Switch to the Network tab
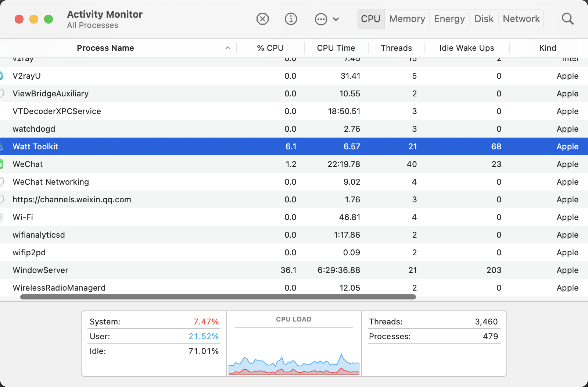Image resolution: width=588 pixels, height=387 pixels. click(521, 19)
